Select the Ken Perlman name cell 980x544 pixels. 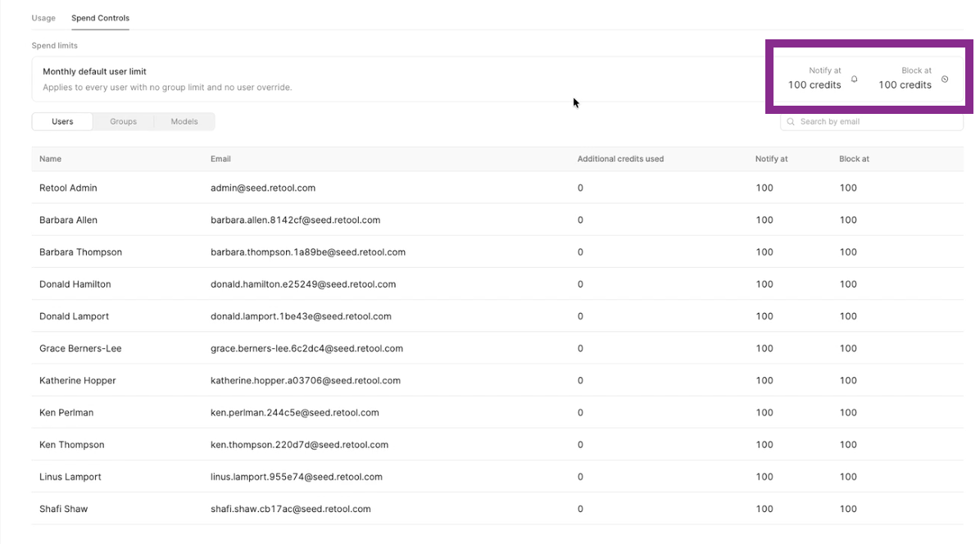pos(66,413)
